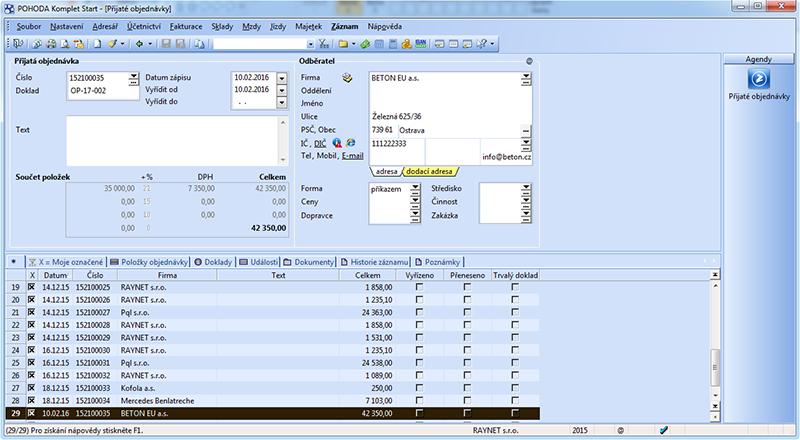This screenshot has height=440, width=800.
Task: Open print preview magnifier icon
Action: click(64, 44)
